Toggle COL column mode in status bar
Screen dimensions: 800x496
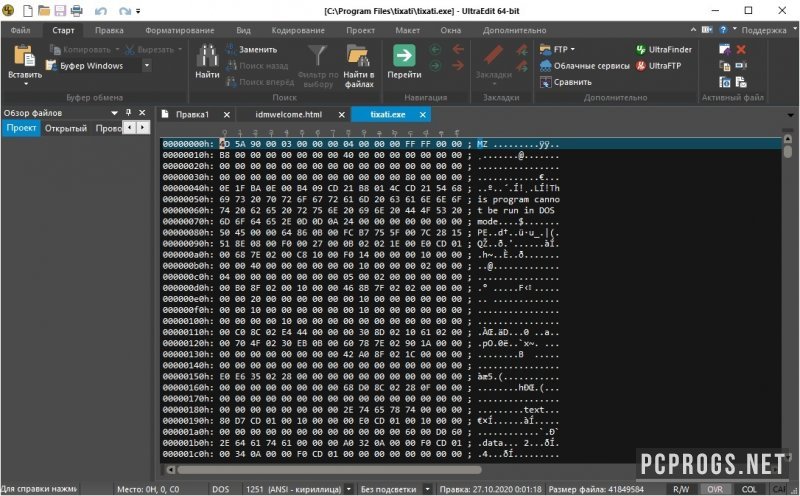point(748,489)
